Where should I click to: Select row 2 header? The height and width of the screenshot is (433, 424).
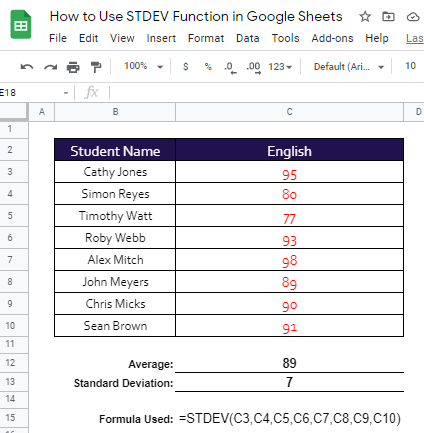(x=14, y=149)
